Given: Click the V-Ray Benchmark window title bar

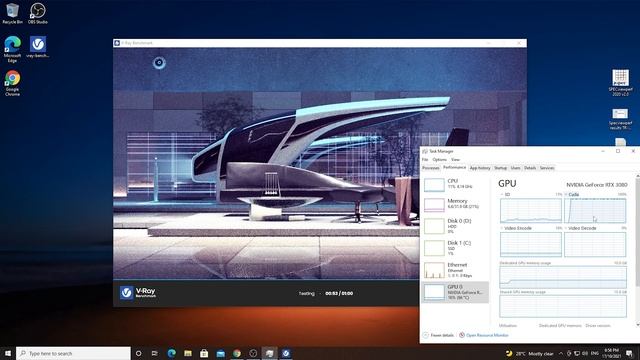Looking at the screenshot, I should pos(320,43).
